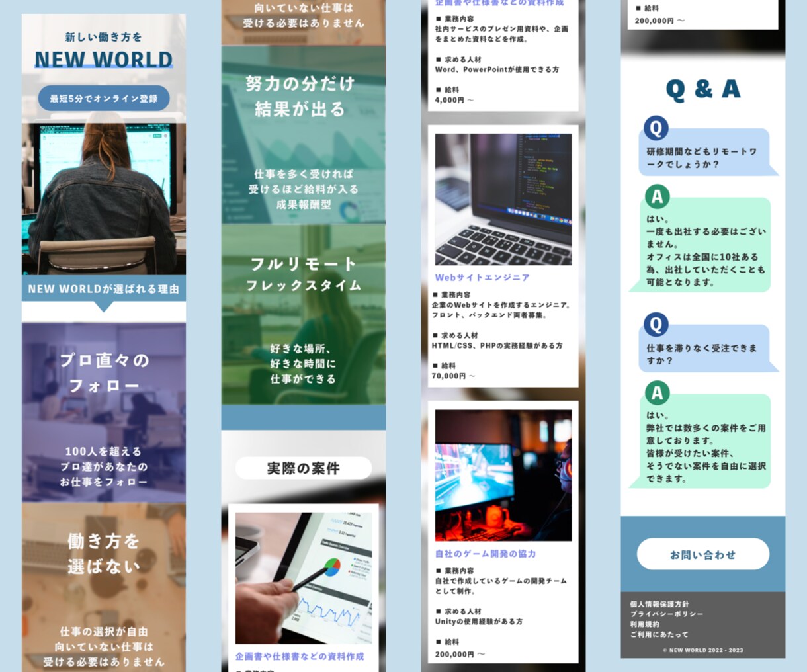Click the HTML/CSS、PHPの実務経験がある方 requirement

pos(497,345)
